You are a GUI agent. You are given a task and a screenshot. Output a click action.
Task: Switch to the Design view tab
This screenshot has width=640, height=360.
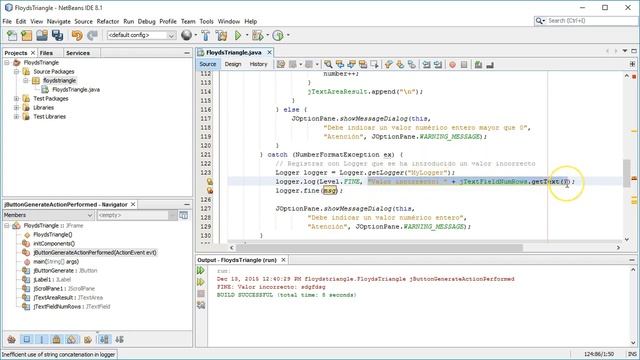(x=233, y=64)
